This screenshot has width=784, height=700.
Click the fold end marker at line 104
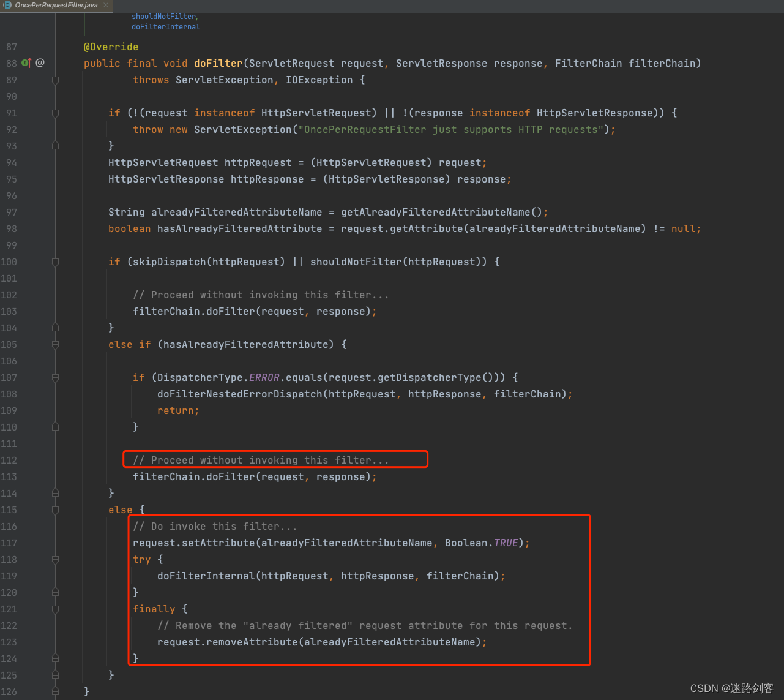pos(55,328)
